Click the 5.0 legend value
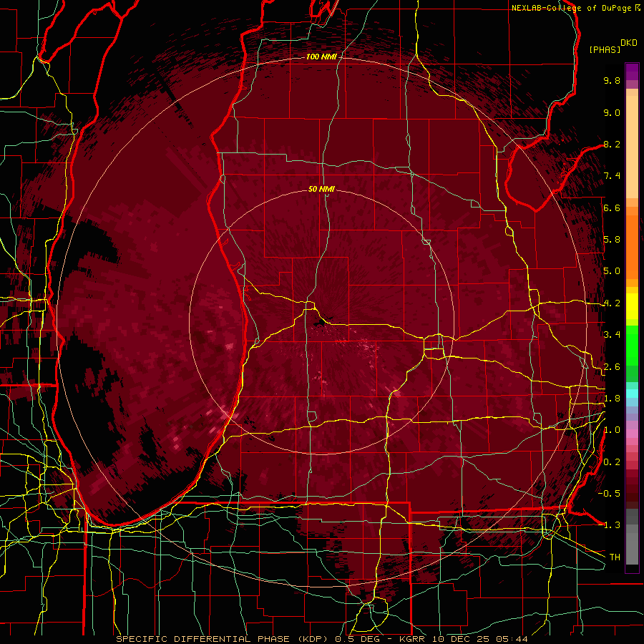The width and height of the screenshot is (644, 644). click(x=612, y=271)
